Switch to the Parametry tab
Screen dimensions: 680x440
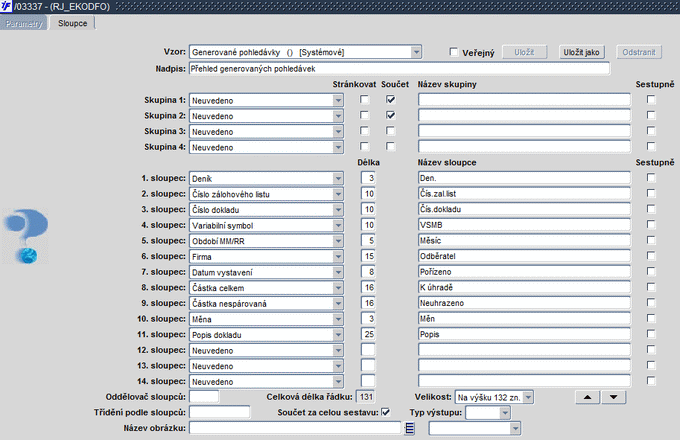(x=24, y=23)
